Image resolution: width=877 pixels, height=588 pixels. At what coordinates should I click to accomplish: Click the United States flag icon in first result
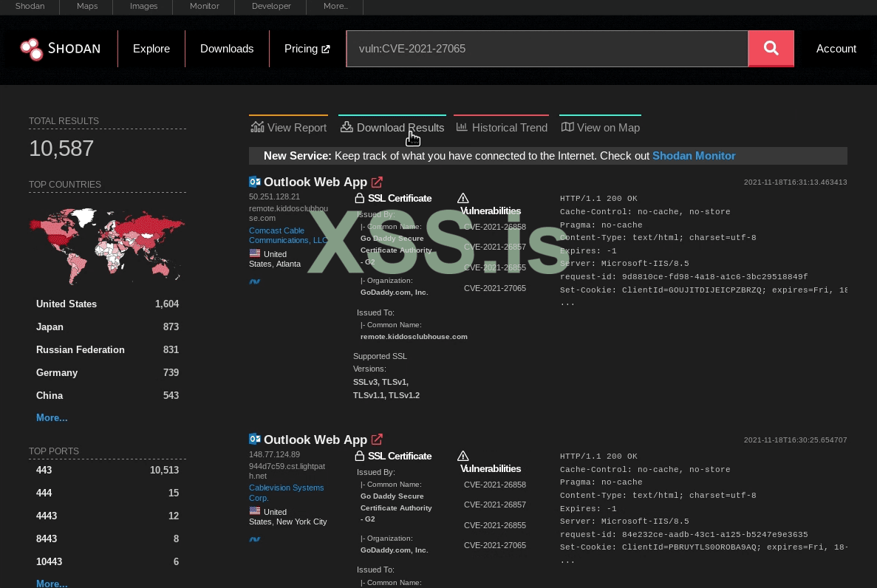click(254, 254)
